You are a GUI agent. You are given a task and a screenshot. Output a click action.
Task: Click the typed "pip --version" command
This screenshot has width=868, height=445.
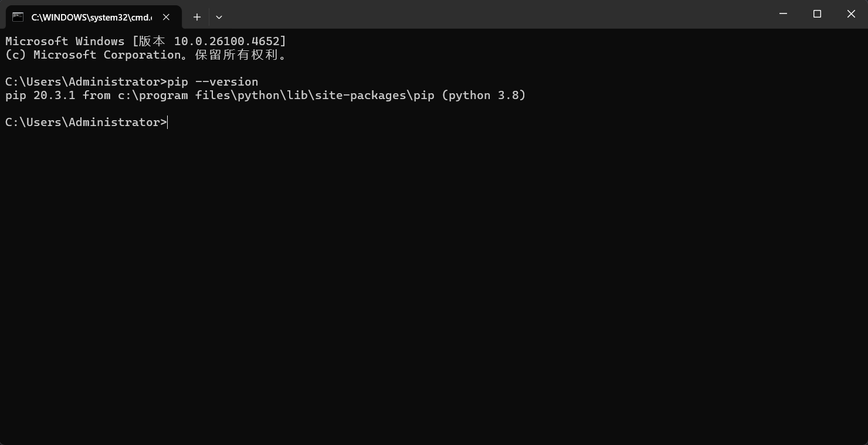[x=212, y=81]
